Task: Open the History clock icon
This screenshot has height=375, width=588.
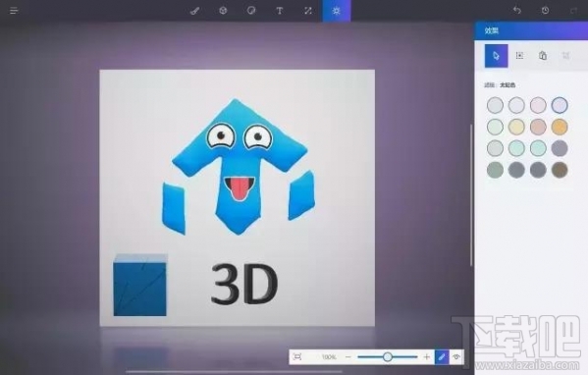Action: [x=545, y=11]
